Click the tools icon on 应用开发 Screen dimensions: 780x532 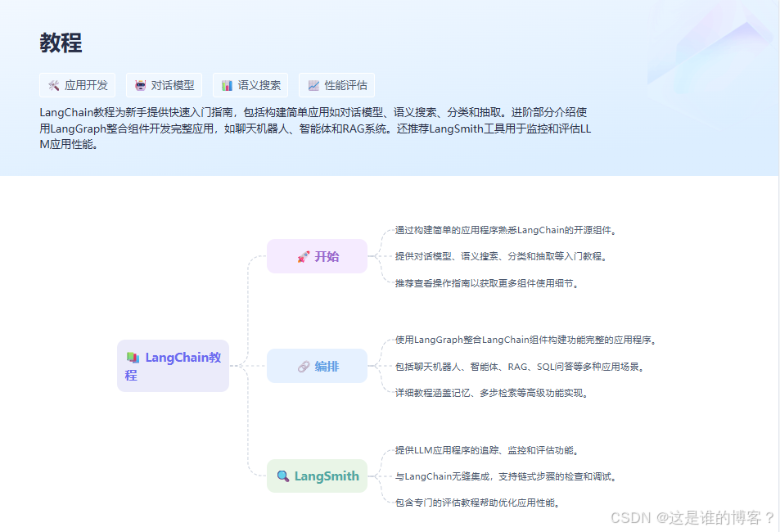[54, 86]
